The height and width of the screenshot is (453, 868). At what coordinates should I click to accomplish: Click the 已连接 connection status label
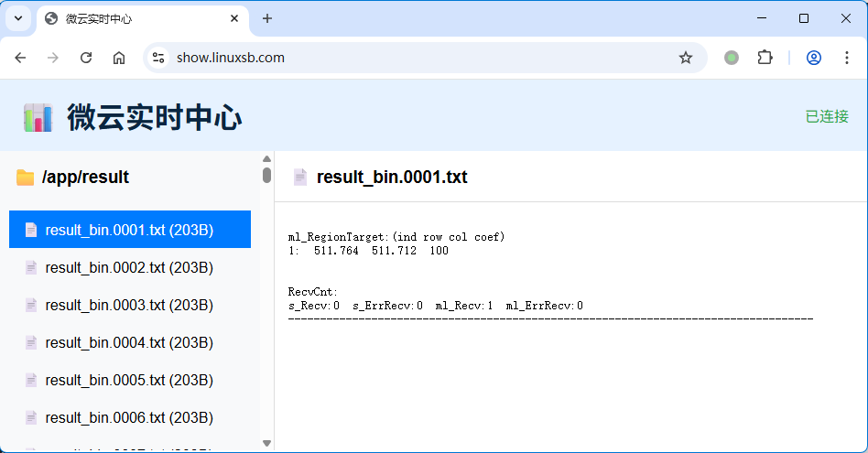[827, 116]
